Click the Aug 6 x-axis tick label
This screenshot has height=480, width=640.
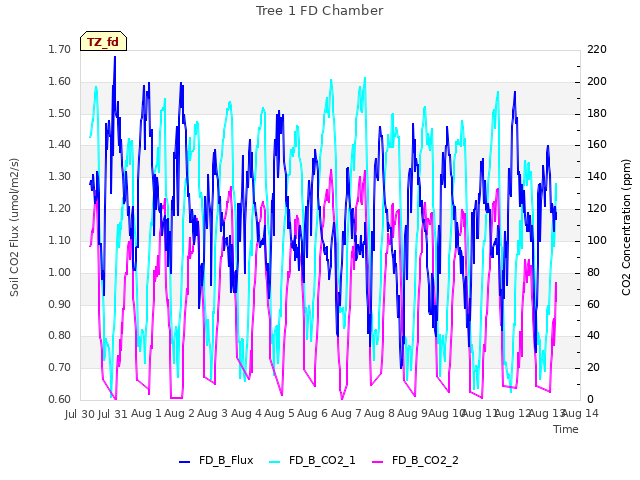(x=312, y=413)
